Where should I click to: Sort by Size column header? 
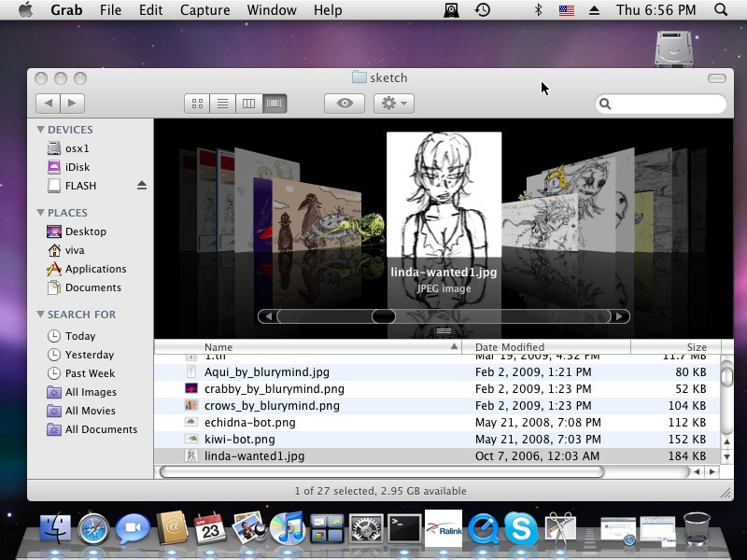pos(676,347)
